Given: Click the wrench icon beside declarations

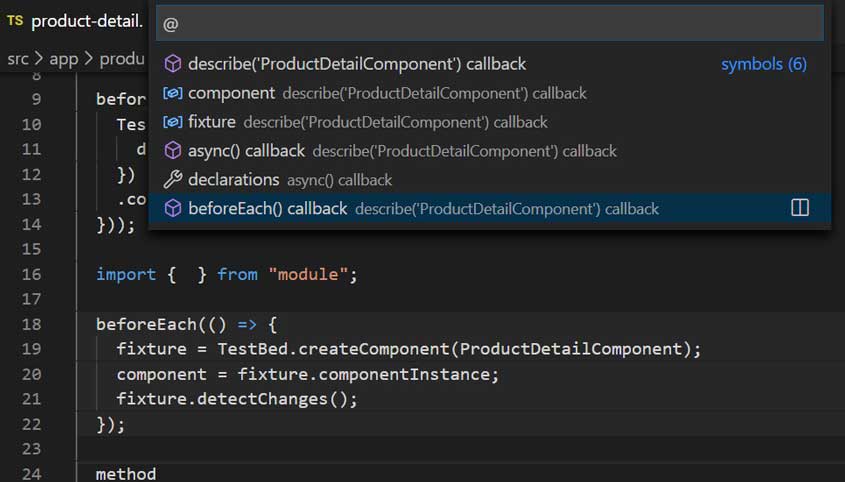Looking at the screenshot, I should pos(173,180).
